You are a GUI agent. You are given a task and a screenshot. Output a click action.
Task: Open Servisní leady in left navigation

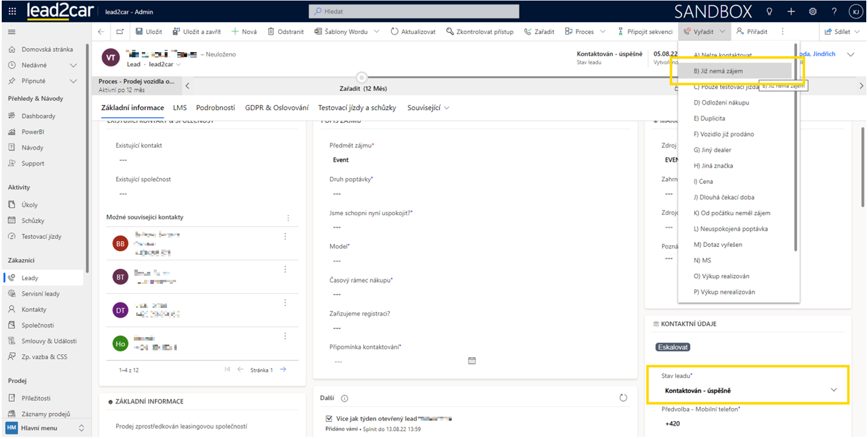41,294
